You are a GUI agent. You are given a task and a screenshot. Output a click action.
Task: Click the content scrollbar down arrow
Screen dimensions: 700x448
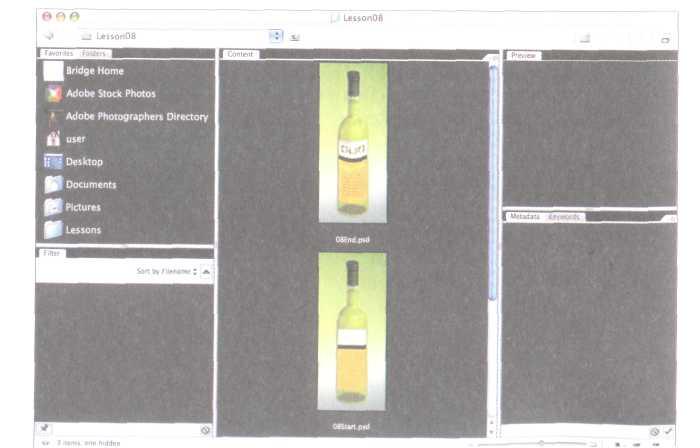(x=492, y=431)
